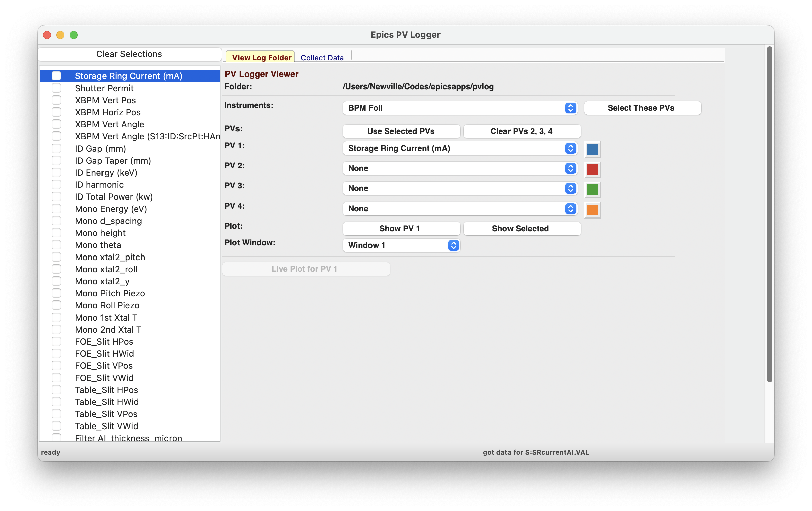
Task: Expand the Plot Window dropdown selector
Action: tap(453, 245)
